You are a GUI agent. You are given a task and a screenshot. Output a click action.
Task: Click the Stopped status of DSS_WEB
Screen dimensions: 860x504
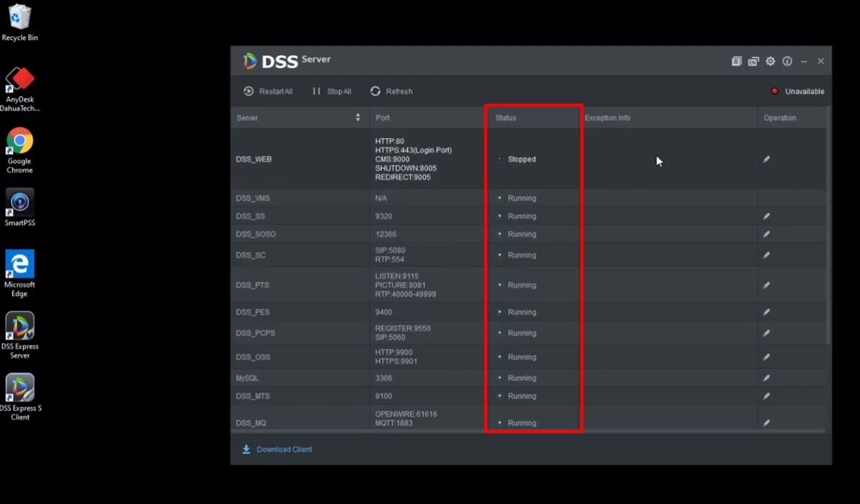click(x=522, y=160)
